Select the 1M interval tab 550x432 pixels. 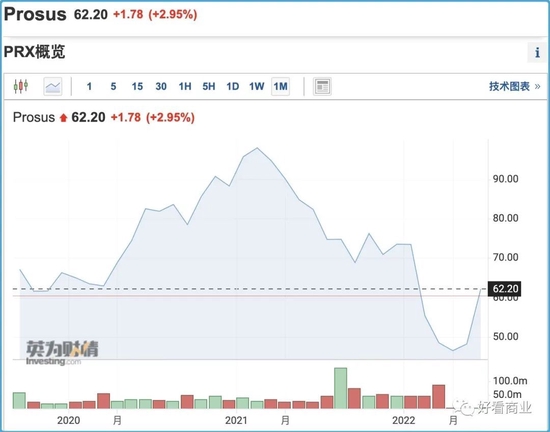click(x=280, y=86)
